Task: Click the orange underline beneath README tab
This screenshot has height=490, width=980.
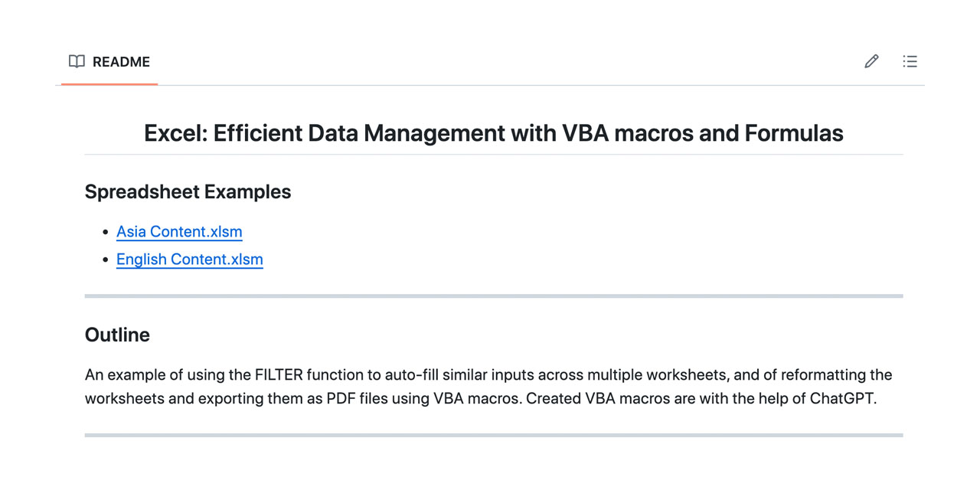Action: pos(109,83)
